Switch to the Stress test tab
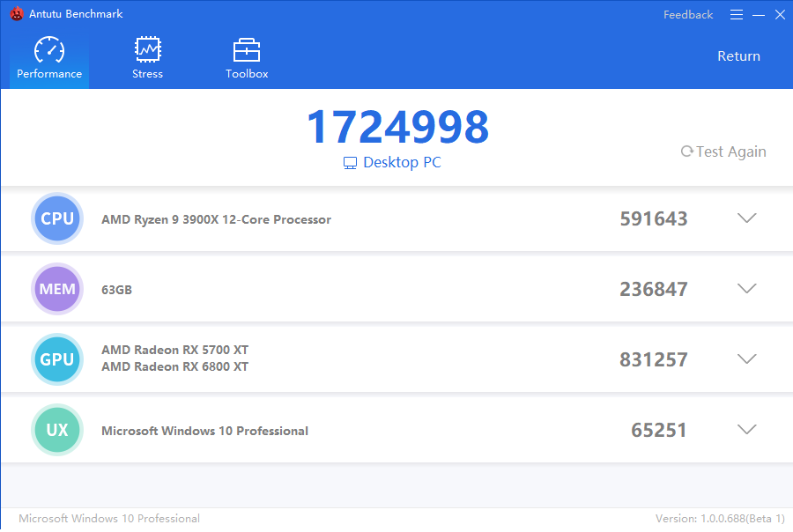Screen dimensions: 793x532 pos(147,58)
